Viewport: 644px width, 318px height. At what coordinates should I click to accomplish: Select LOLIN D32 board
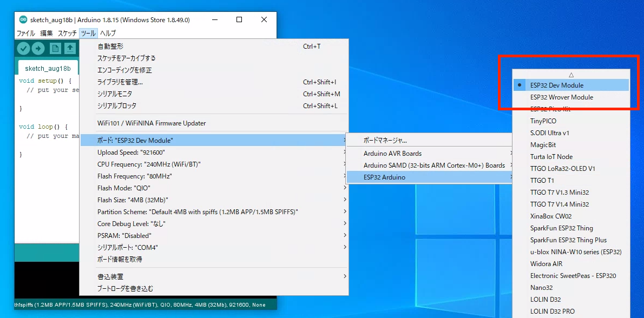[571, 300]
